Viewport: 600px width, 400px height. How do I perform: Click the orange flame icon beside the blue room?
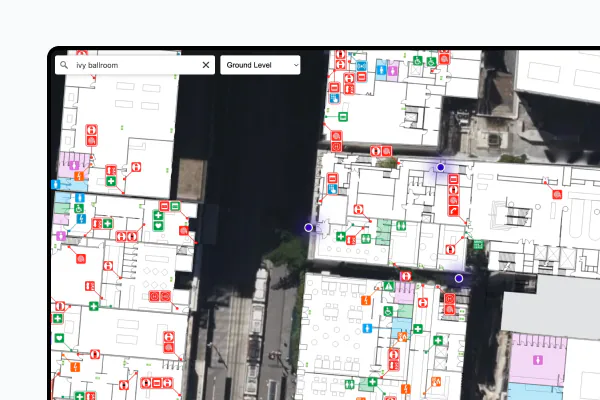pyautogui.click(x=403, y=337)
